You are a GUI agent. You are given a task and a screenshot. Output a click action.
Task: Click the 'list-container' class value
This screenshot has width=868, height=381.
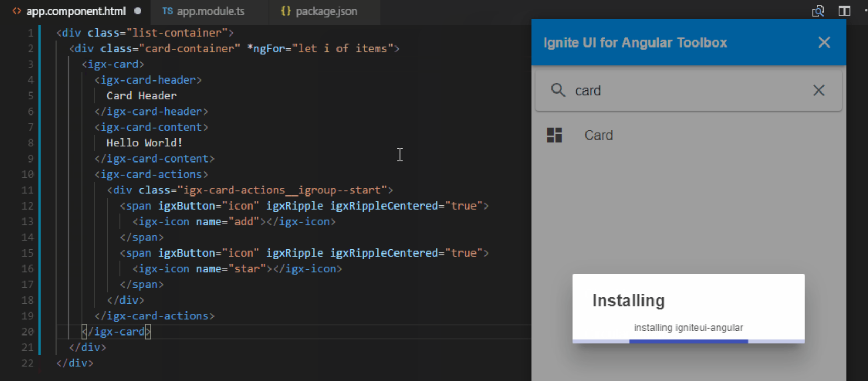click(176, 33)
